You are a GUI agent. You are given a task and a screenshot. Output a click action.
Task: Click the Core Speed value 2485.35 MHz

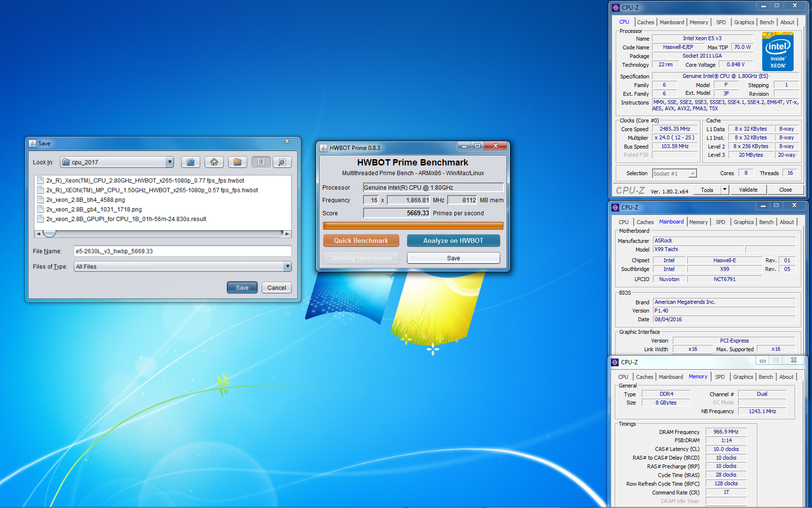pos(675,129)
